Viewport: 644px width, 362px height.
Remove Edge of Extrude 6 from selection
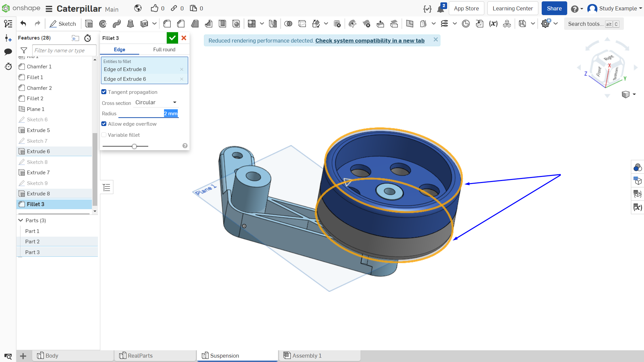click(x=182, y=79)
